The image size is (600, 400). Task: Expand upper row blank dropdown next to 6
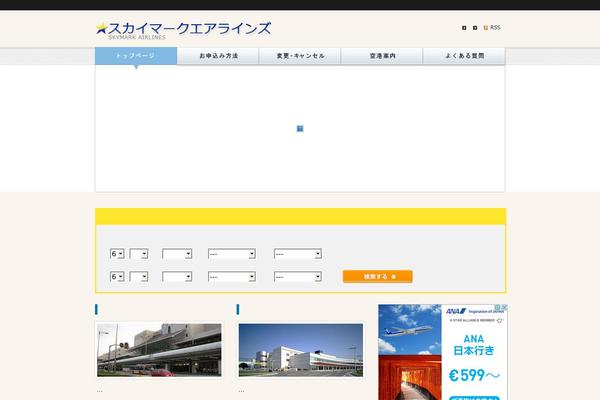pyautogui.click(x=139, y=254)
